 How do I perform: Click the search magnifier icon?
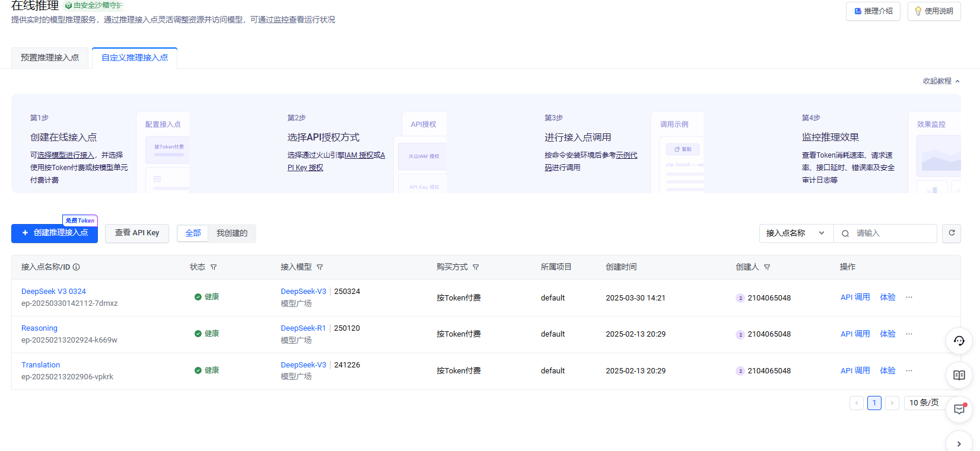[845, 234]
